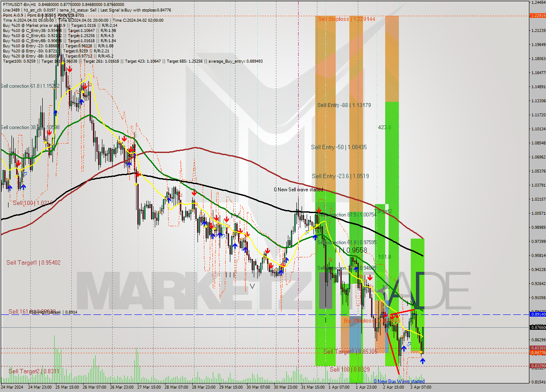Click the '| | | 0.9558' price label
This screenshot has height=392, width=546.
351,251
